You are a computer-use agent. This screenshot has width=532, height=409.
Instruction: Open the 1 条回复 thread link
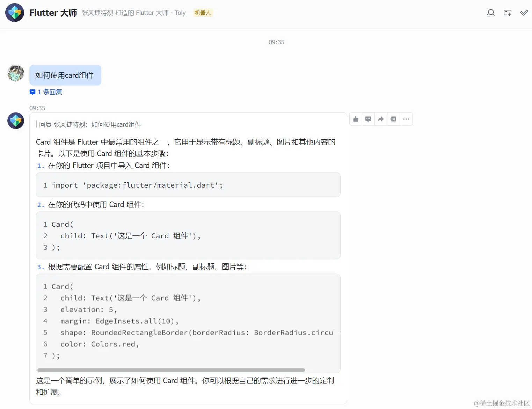coord(46,92)
